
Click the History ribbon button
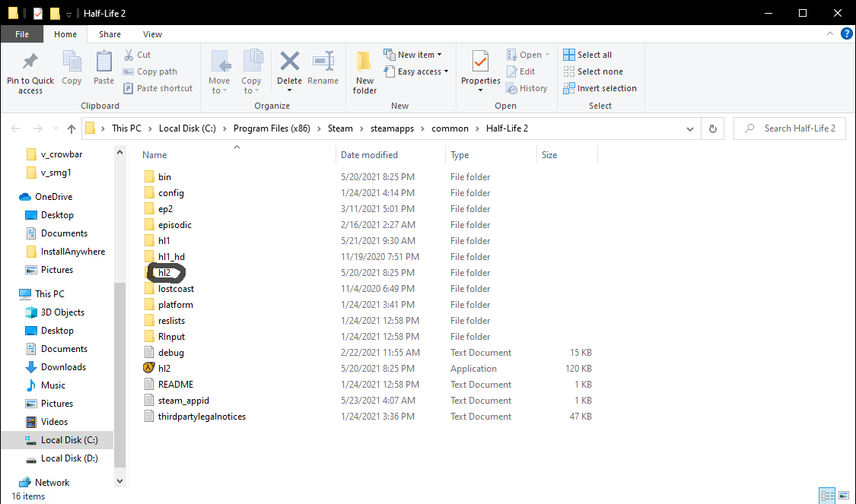tap(527, 88)
